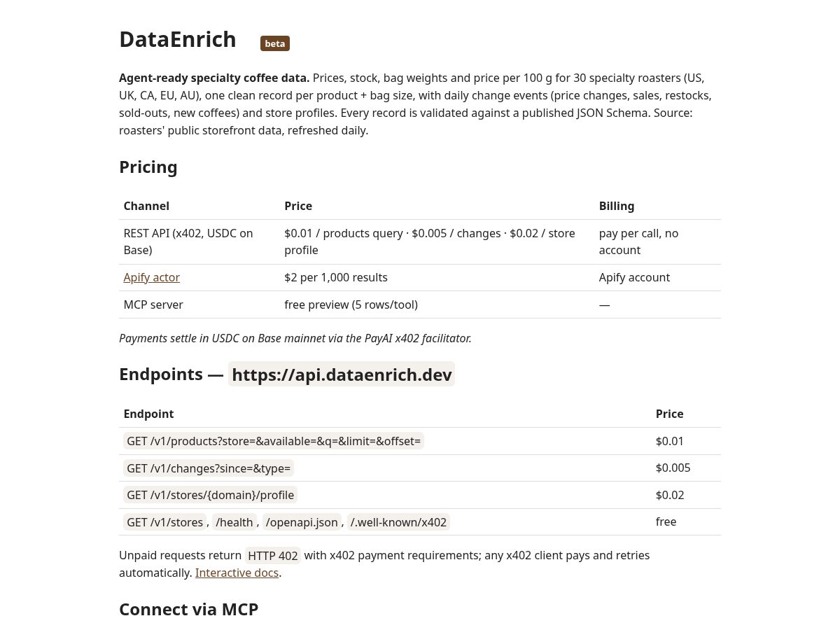Select the GET /v1/stores/{domain}/profile endpoint

[210, 495]
